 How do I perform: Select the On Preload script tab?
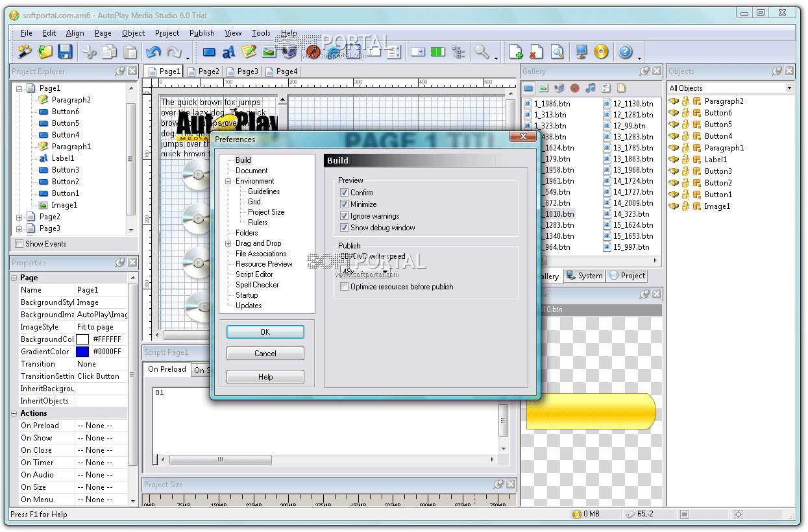(x=167, y=369)
